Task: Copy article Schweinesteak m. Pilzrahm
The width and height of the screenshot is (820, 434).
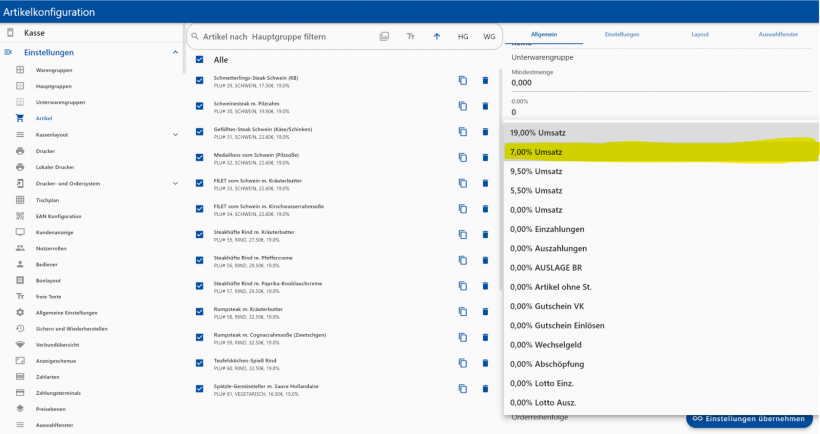Action: [x=463, y=106]
